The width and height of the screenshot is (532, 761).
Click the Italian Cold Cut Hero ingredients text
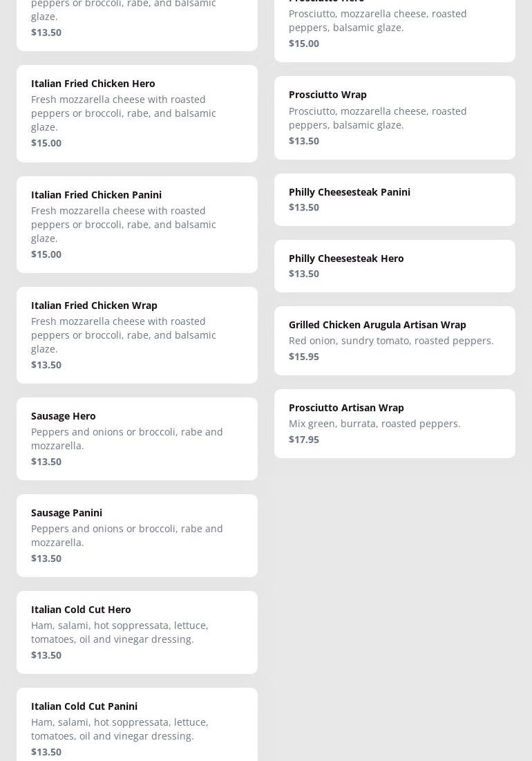coord(120,632)
